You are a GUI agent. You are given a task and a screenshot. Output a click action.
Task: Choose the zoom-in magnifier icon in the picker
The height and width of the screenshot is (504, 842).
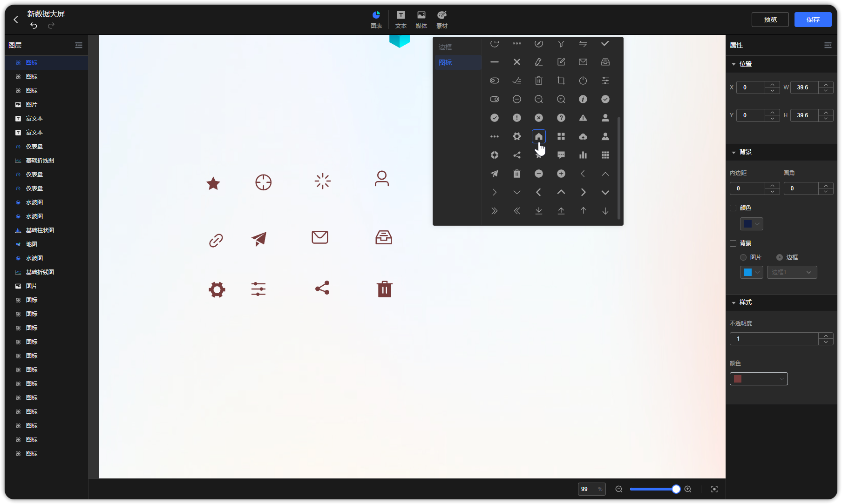(561, 99)
